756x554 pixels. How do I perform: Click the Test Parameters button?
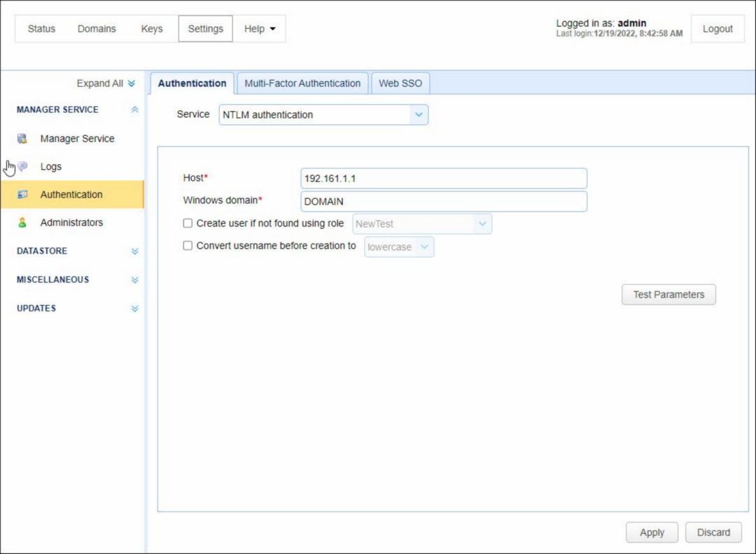click(x=668, y=295)
